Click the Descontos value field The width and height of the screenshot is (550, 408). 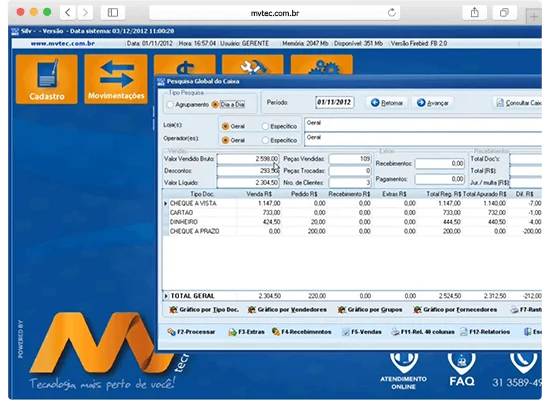[x=248, y=171]
